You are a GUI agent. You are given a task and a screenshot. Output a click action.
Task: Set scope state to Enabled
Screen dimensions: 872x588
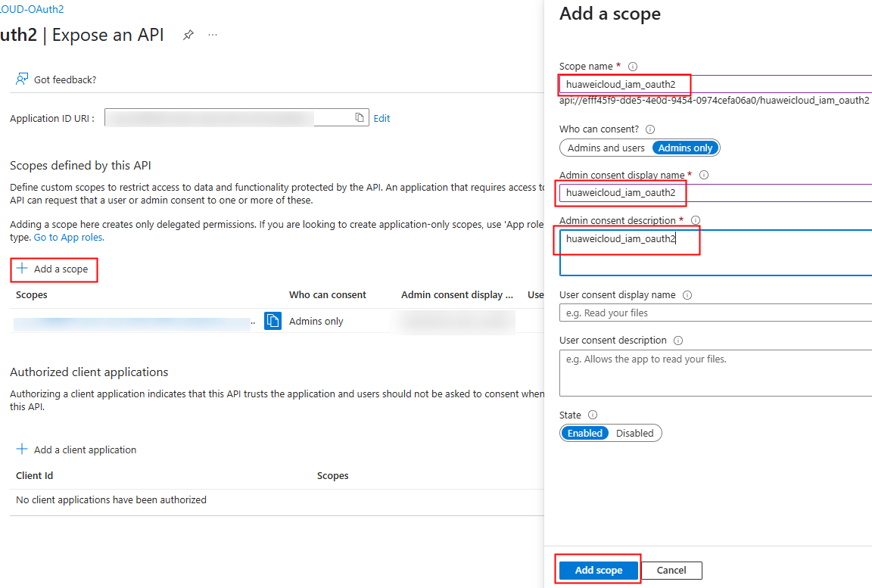click(584, 433)
